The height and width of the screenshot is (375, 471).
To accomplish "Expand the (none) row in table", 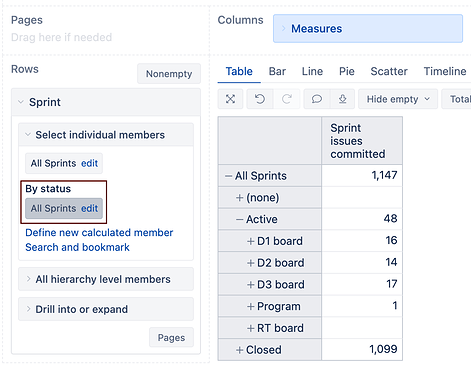I will pos(239,198).
